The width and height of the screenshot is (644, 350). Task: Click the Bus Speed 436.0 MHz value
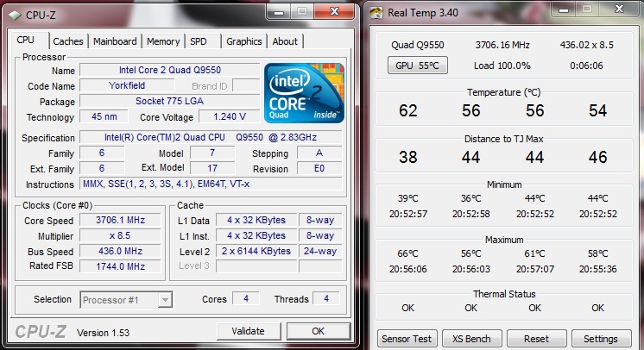(x=120, y=251)
